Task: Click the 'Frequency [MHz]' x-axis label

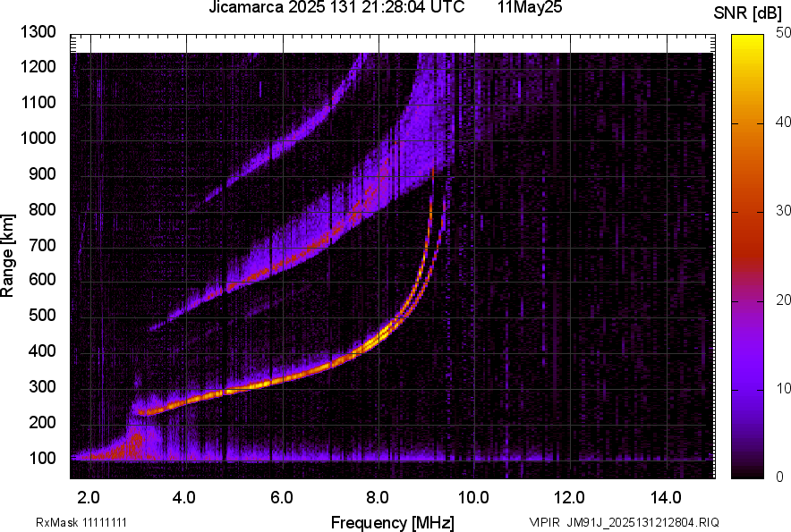Action: pos(393,523)
